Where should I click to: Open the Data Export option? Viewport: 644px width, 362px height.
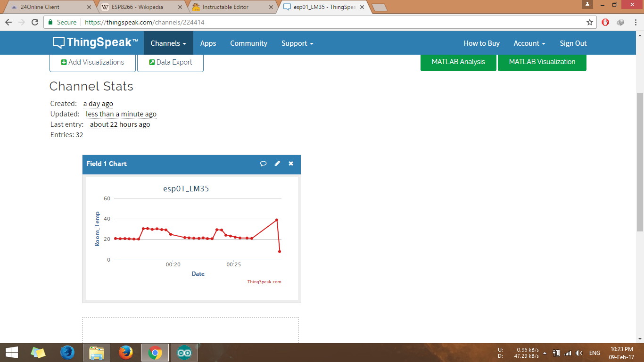[x=170, y=62]
